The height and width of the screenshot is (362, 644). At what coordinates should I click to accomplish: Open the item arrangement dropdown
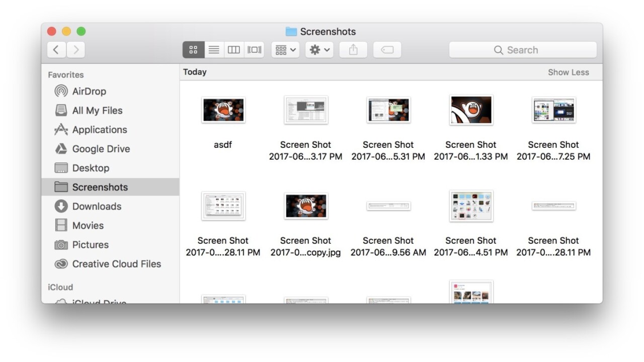(x=286, y=50)
